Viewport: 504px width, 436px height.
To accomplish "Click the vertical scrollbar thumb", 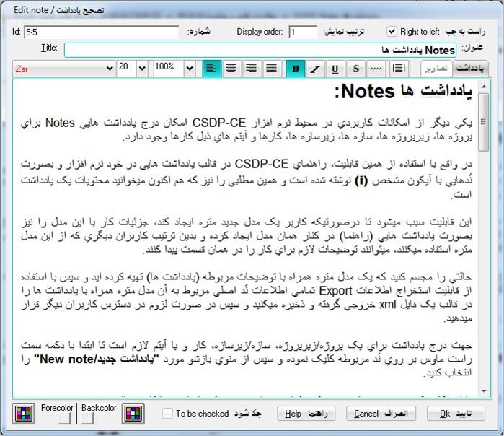I will [x=483, y=122].
